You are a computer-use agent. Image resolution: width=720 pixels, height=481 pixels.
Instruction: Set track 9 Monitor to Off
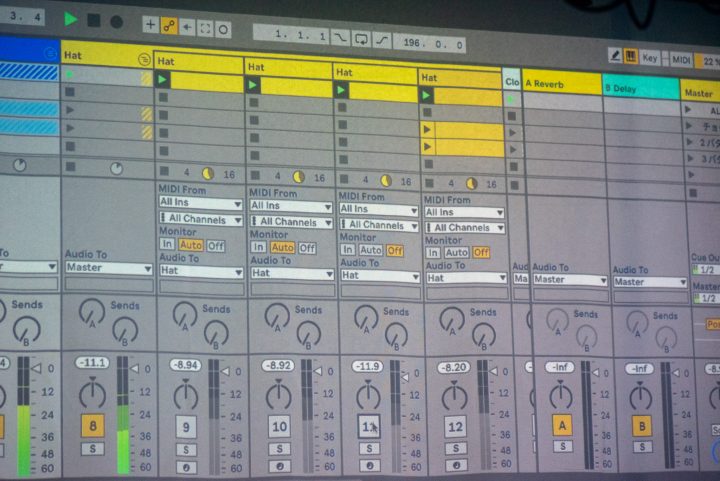pos(215,246)
